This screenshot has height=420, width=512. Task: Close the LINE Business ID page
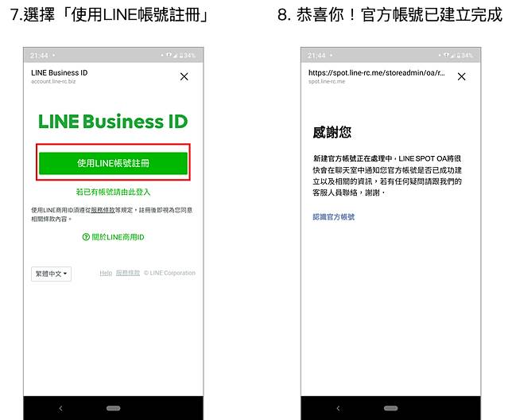coord(184,76)
